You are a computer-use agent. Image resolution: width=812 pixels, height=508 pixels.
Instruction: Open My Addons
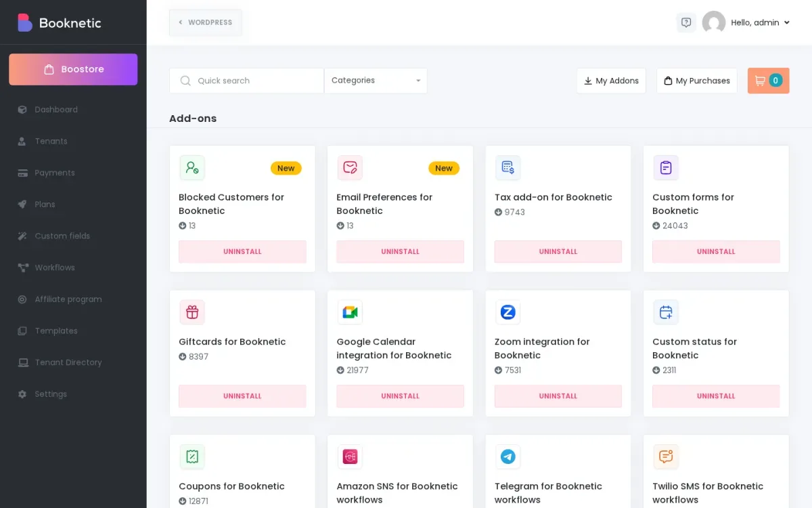pyautogui.click(x=611, y=81)
